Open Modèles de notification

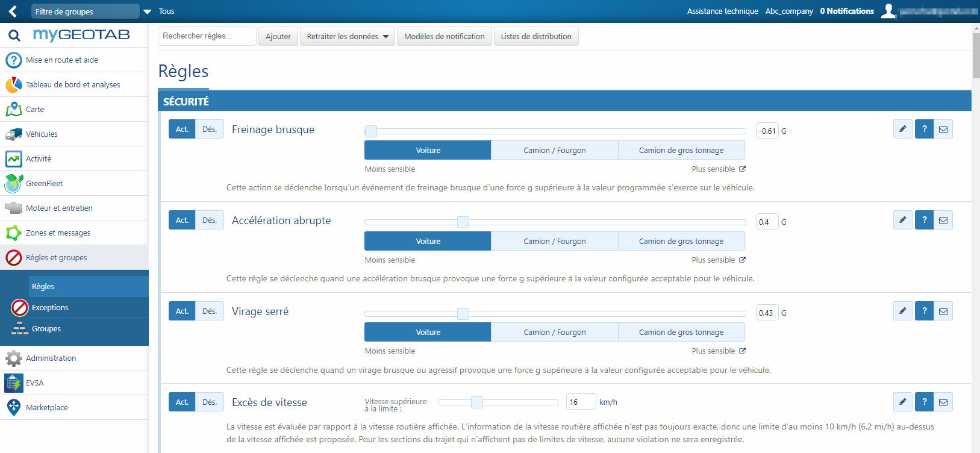point(444,36)
